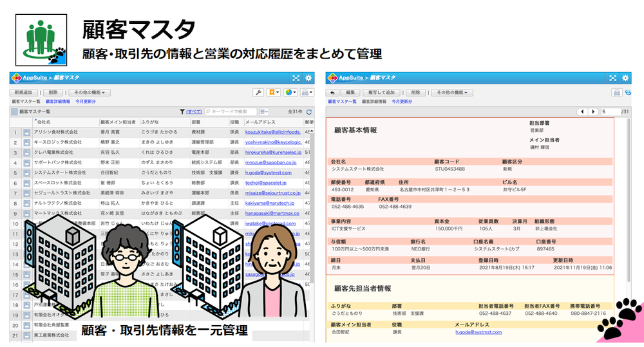This screenshot has height=347, width=644.
Task: Expand その他の機能 dropdown in list view
Action: tap(89, 93)
